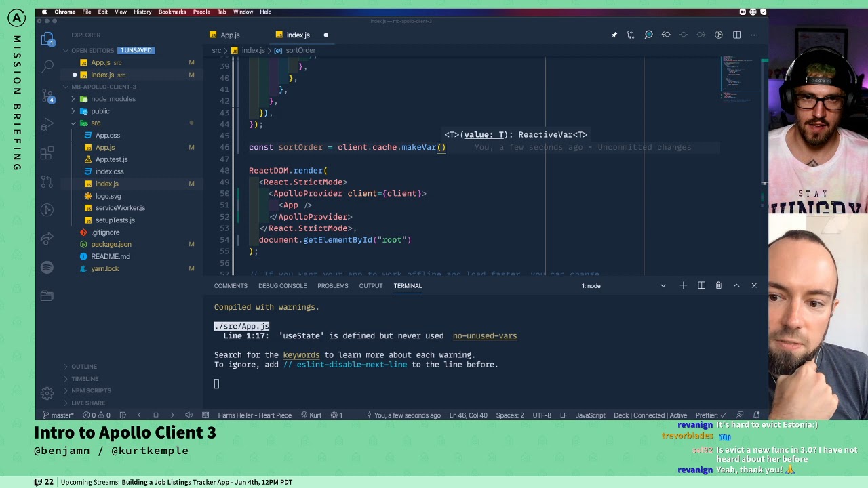Open editor More Actions ellipsis menu

pos(754,35)
